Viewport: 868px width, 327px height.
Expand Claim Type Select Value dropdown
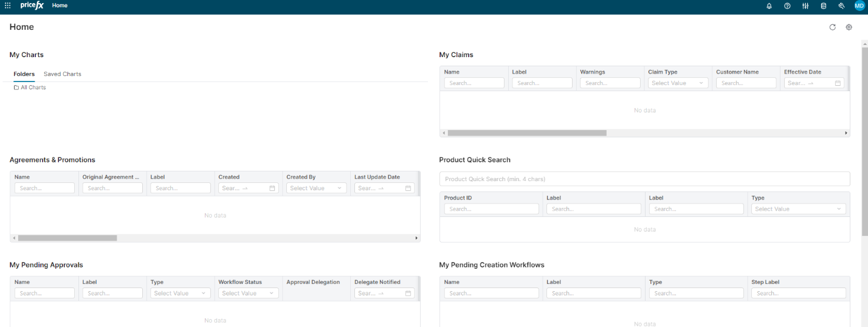[678, 83]
